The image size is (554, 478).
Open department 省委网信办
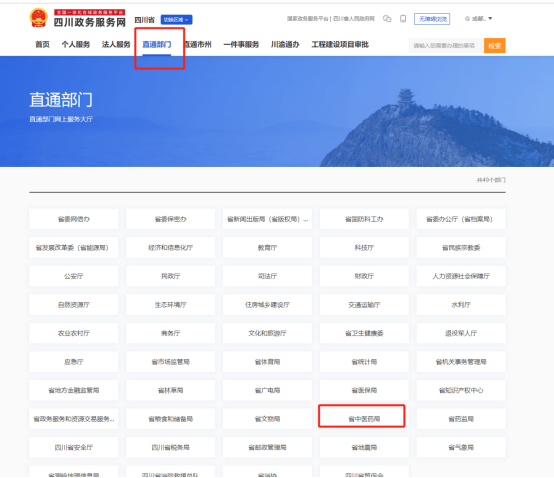coord(74,219)
